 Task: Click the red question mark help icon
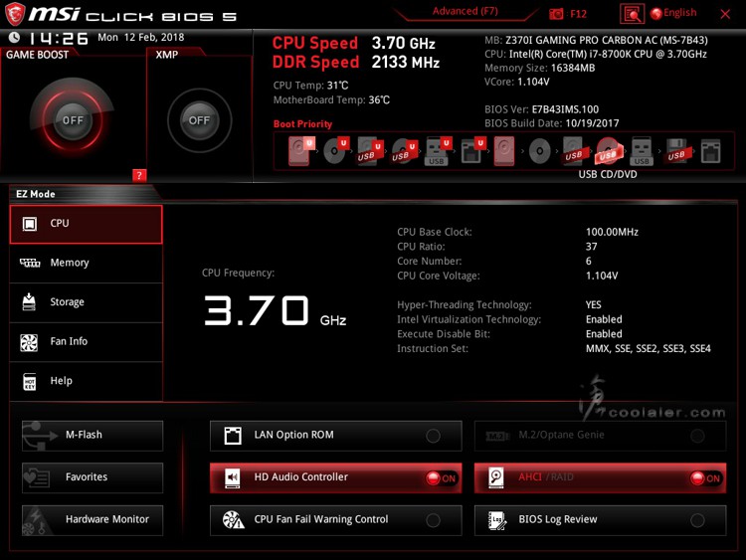click(139, 175)
